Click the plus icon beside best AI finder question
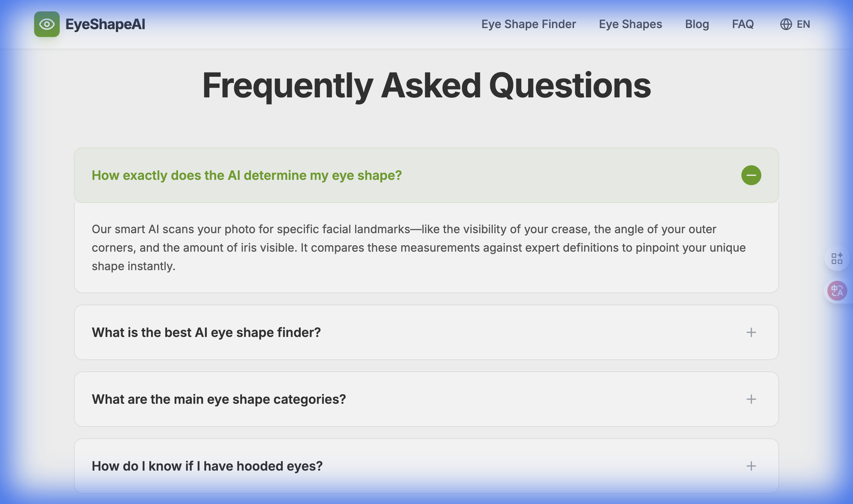Viewport: 853px width, 504px height. click(x=751, y=332)
